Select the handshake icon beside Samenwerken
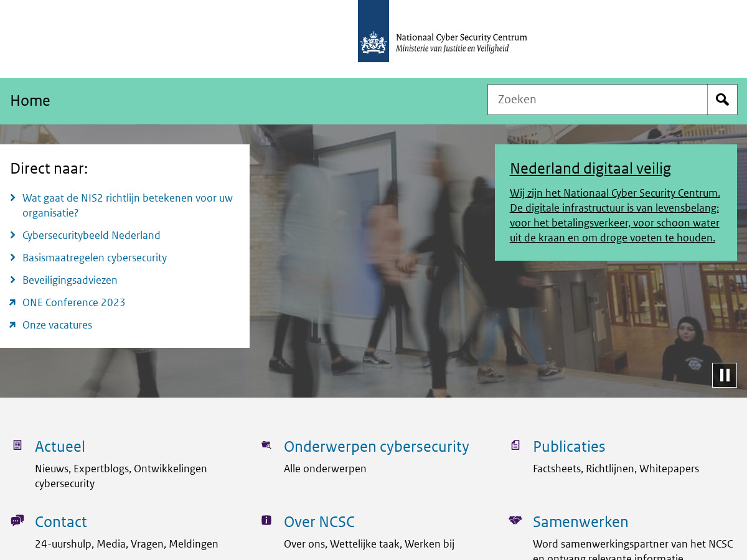Screen dimensions: 747x560 pos(515,520)
